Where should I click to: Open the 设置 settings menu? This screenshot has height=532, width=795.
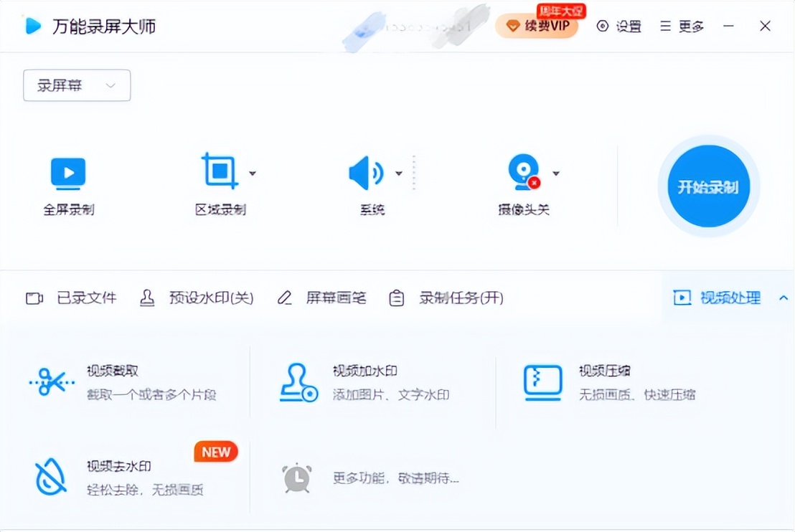click(620, 26)
